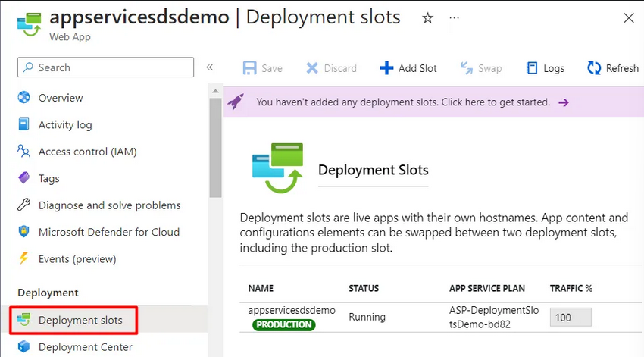
Task: Click the Access control people icon
Action: pos(23,151)
